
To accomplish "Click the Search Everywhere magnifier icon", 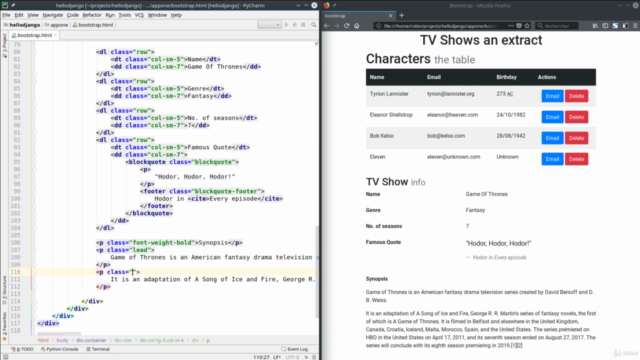I will tap(313, 25).
